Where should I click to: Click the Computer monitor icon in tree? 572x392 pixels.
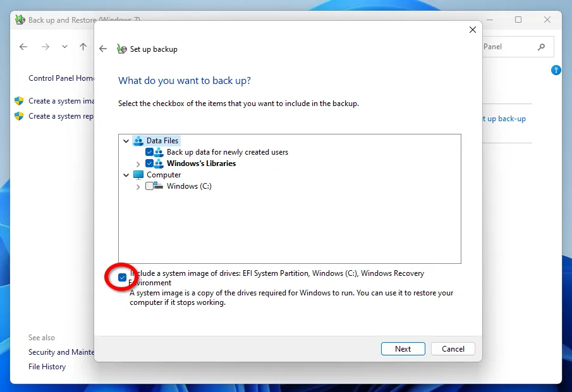tap(138, 175)
